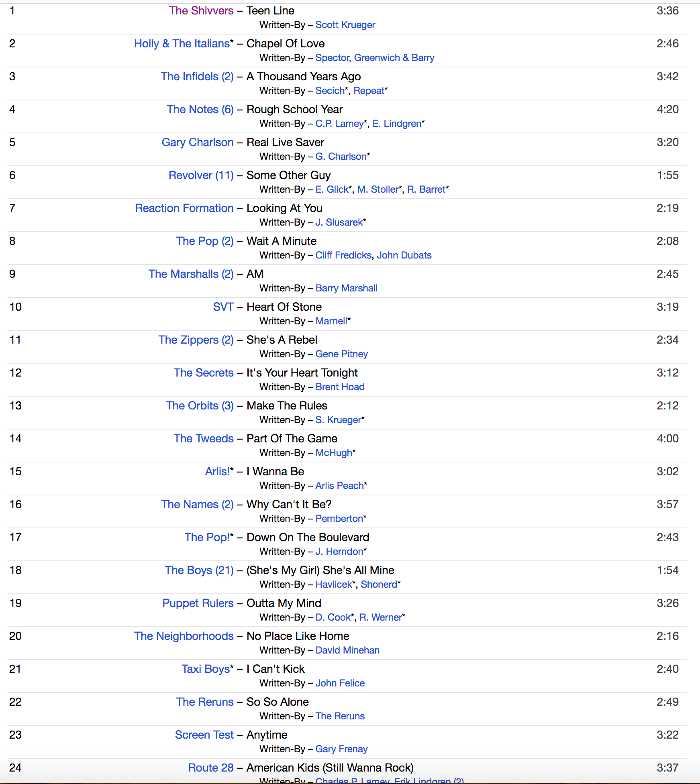Open The Marshalls (2) artist page
700x784 pixels.
(x=191, y=274)
